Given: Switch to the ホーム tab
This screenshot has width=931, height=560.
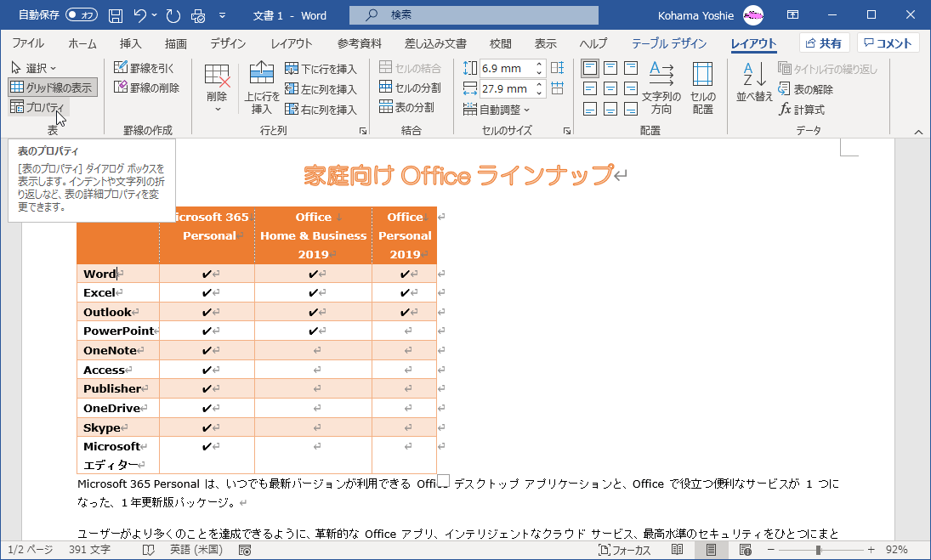Looking at the screenshot, I should 82,43.
